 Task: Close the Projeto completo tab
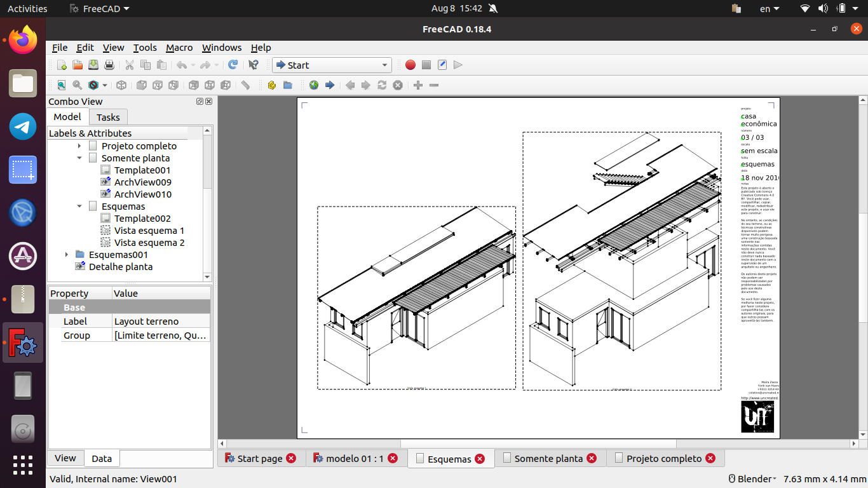tap(710, 458)
